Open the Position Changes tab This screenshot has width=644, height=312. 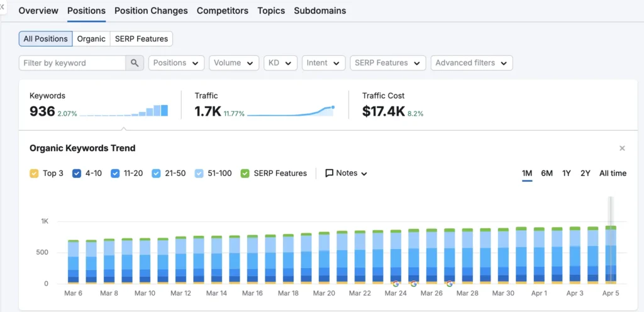tap(151, 11)
